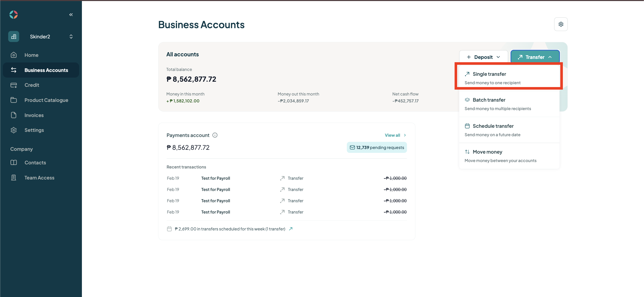
Task: Click the Schedule transfer calendar icon
Action: point(467,126)
